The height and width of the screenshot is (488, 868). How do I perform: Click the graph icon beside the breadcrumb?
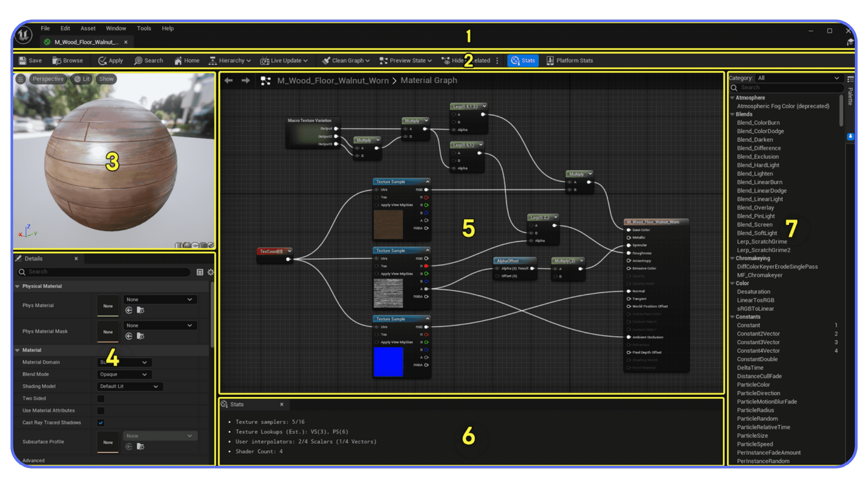pos(266,81)
